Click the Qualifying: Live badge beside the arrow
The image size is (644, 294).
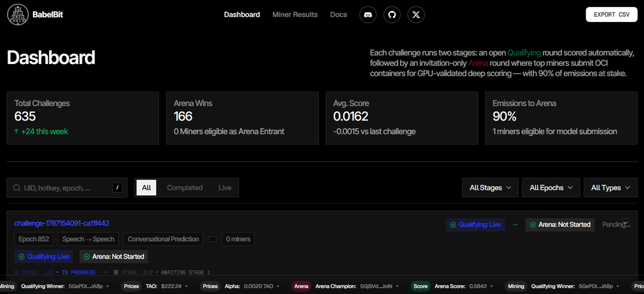[475, 225]
